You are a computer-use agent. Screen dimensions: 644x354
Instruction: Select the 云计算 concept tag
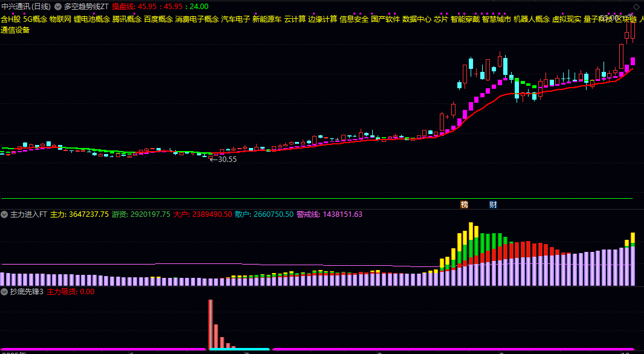[x=295, y=19]
